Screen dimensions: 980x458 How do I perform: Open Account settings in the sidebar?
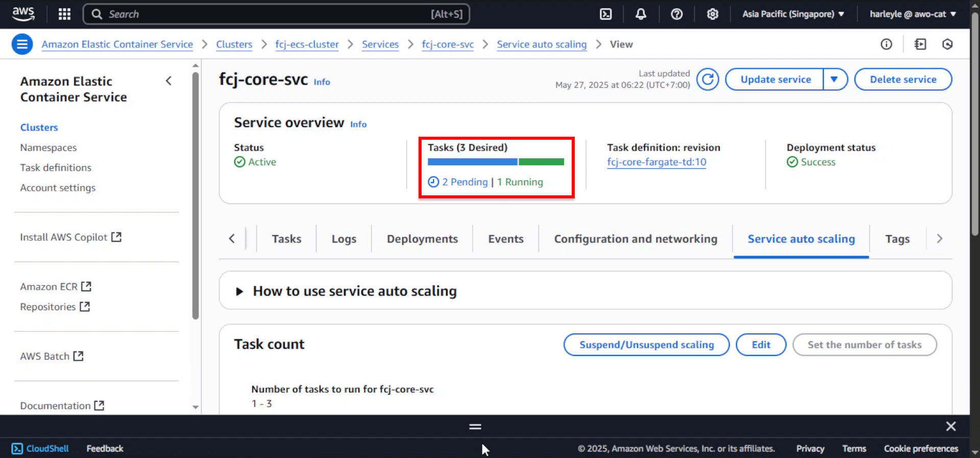tap(58, 188)
